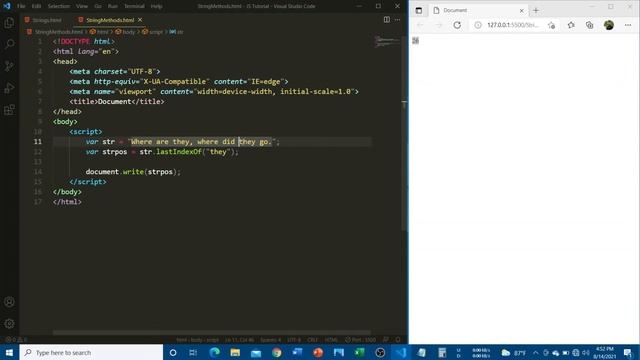Open the Accounts icon in the activity bar

[9, 302]
